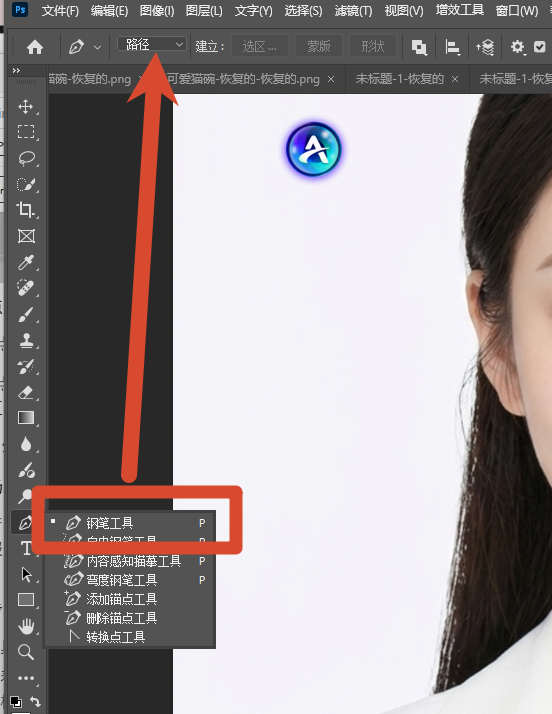Select the Eraser tool

[26, 393]
